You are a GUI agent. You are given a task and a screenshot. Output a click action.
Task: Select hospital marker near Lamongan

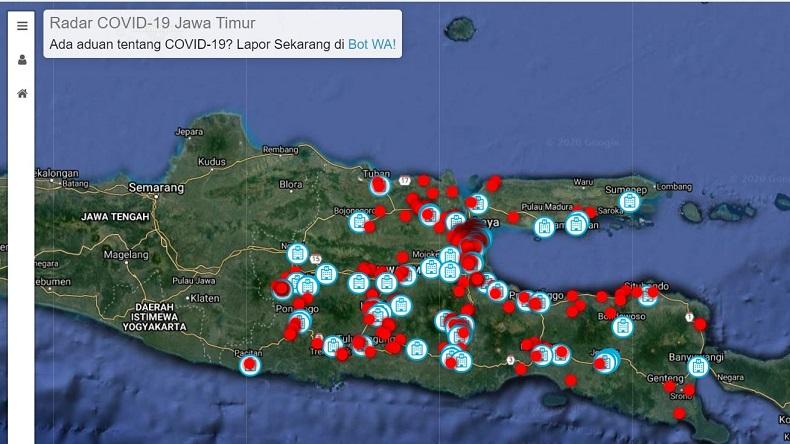click(x=430, y=214)
